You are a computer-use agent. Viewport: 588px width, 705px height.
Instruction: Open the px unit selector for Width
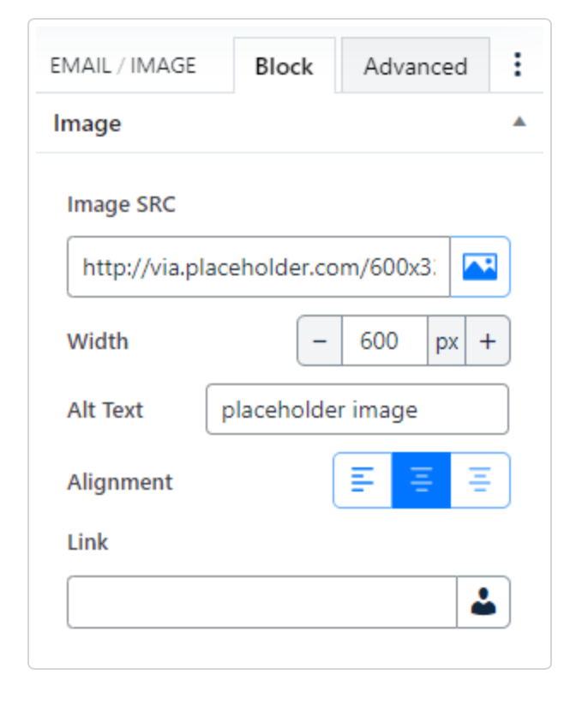(x=447, y=341)
